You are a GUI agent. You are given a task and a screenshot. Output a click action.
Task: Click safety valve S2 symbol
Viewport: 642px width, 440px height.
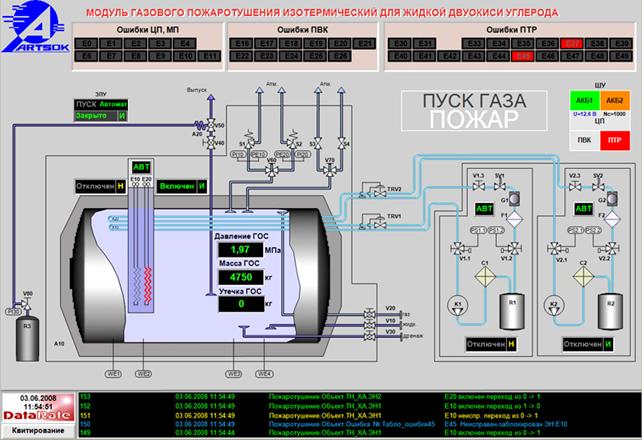click(292, 142)
